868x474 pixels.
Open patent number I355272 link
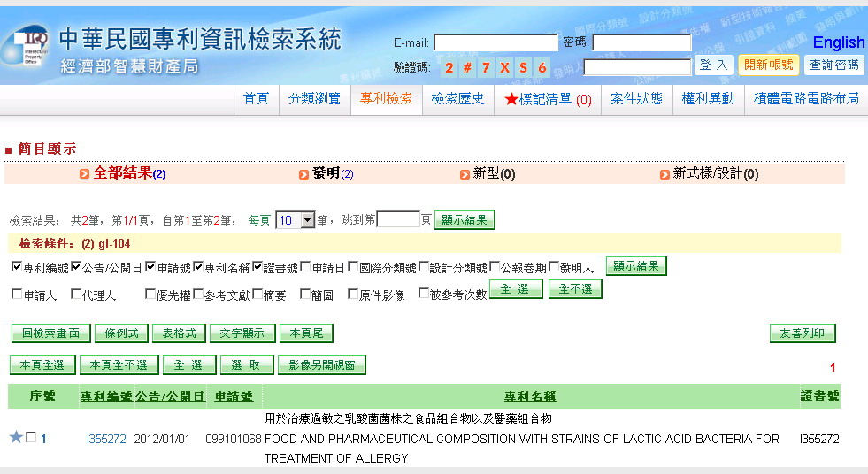click(106, 439)
